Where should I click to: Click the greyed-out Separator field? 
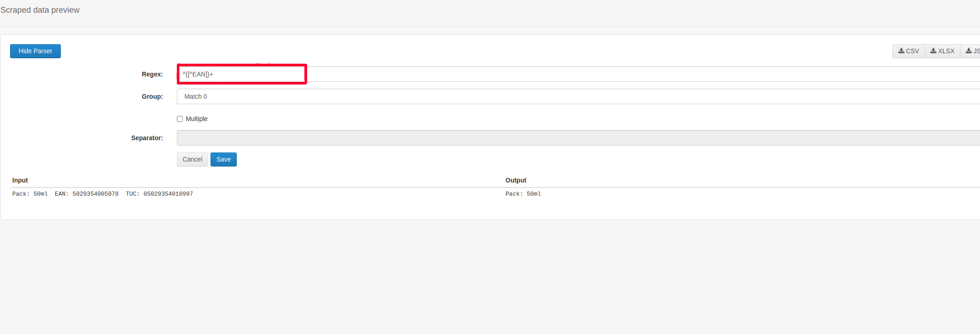577,138
